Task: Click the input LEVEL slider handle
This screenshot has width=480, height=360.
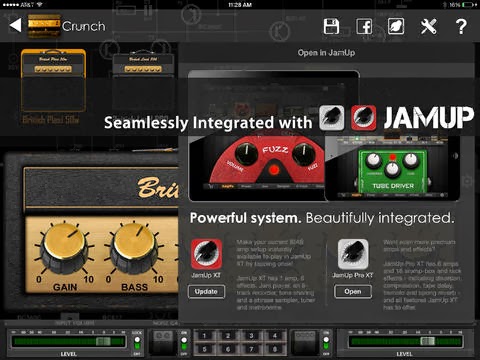Action: (103, 341)
